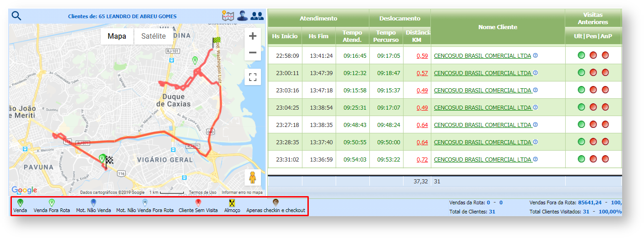The width and height of the screenshot is (644, 238).
Task: Open CENCOSUD link in the 23:03:16 row
Action: (x=483, y=91)
